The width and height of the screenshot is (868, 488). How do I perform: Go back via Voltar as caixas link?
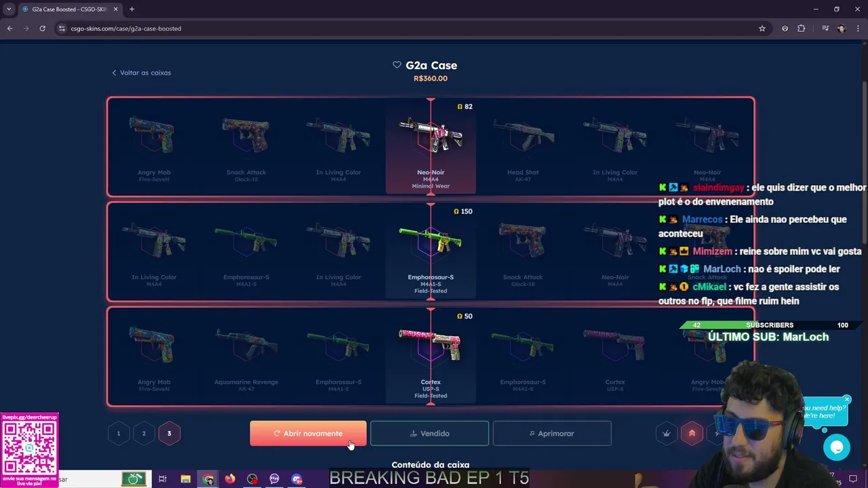[x=141, y=73]
